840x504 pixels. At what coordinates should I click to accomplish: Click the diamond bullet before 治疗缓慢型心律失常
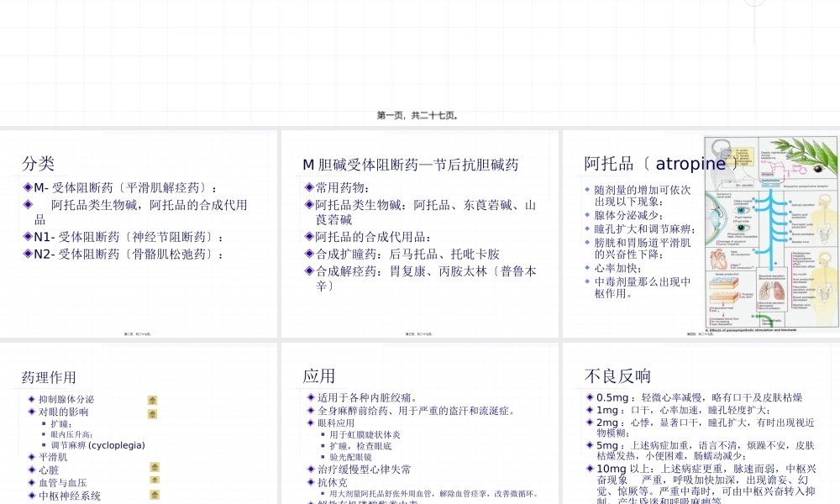tap(310, 468)
